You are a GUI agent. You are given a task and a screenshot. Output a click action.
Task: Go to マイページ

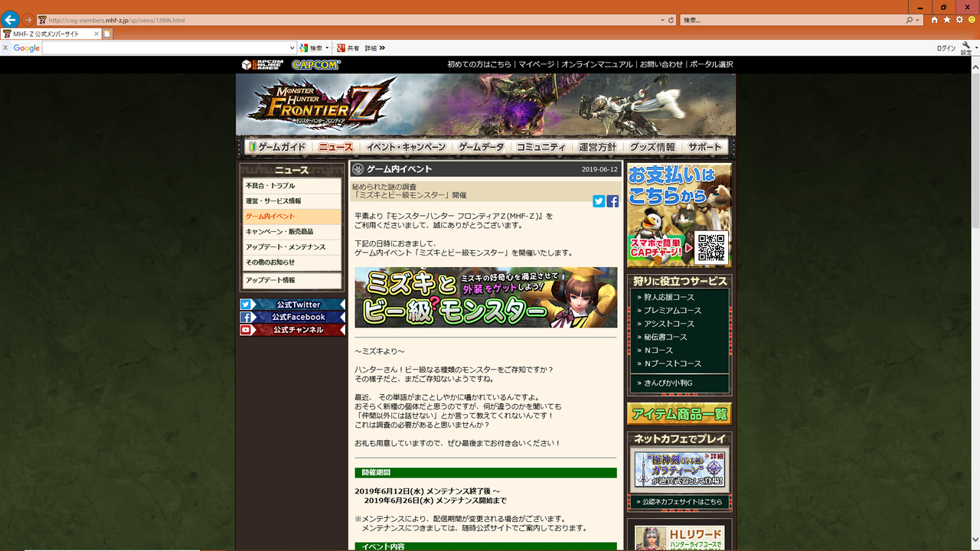pos(536,65)
